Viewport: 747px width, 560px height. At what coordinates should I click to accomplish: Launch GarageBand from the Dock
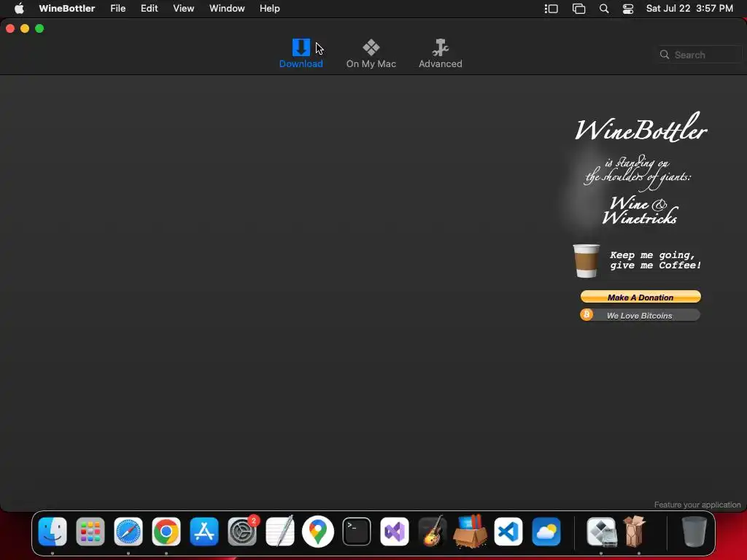click(x=432, y=532)
